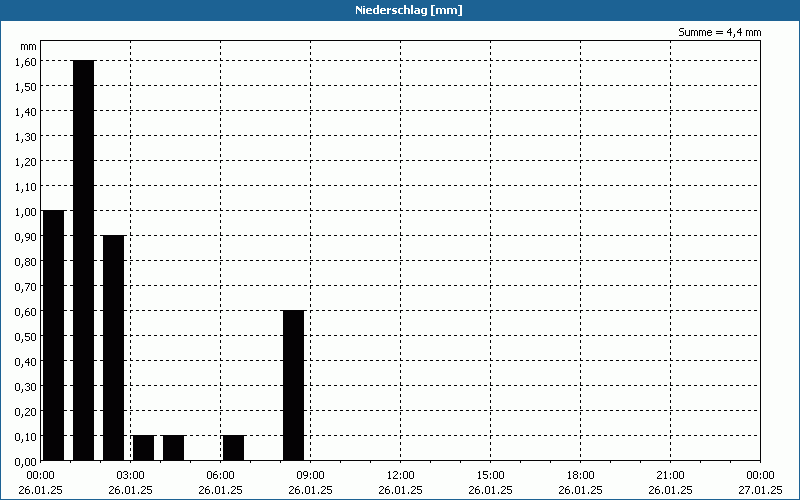
Task: Click the y-axis value '0,50'
Action: [x=26, y=336]
